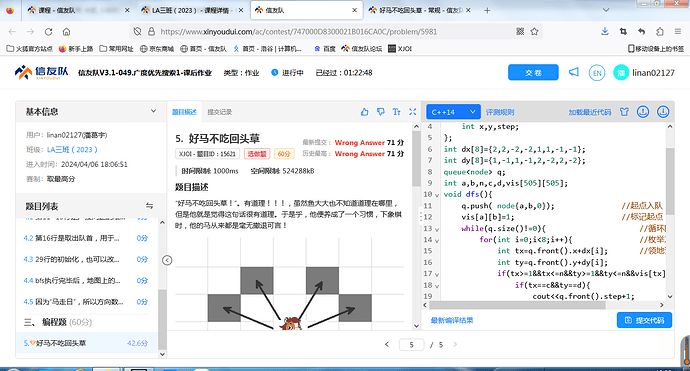The width and height of the screenshot is (690, 371).
Task: Click the last circular download icon in editor
Action: click(663, 112)
